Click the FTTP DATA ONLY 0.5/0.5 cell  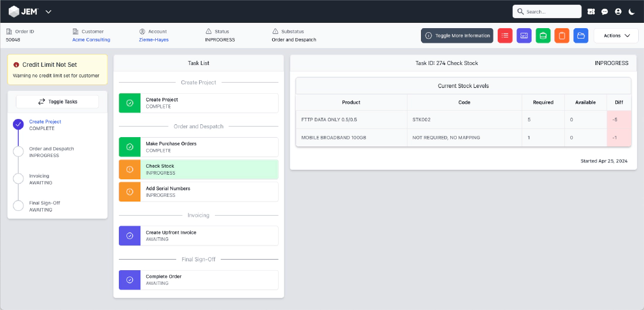click(x=351, y=120)
